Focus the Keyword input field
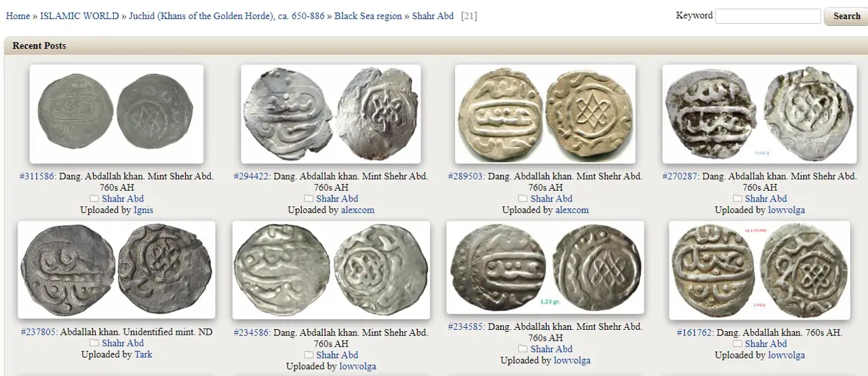The width and height of the screenshot is (868, 376). pos(768,16)
